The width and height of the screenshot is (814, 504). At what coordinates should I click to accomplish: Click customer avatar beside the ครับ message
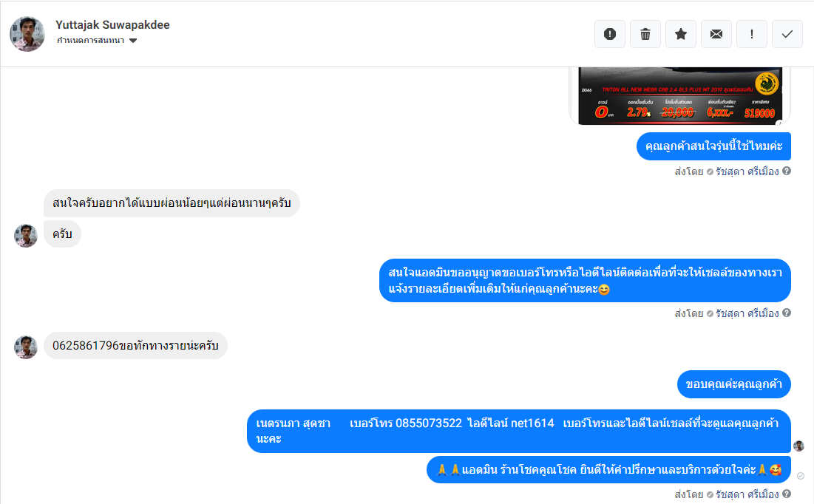[25, 236]
